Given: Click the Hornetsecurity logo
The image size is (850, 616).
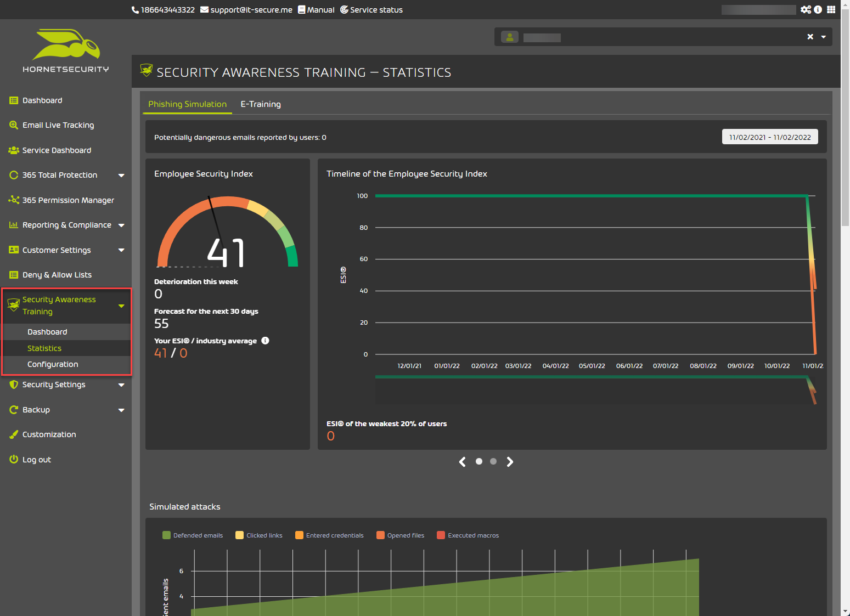Looking at the screenshot, I should coord(66,50).
